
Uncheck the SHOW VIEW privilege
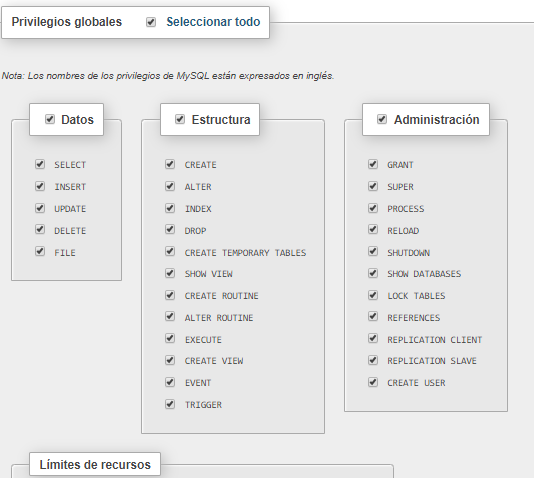point(170,273)
